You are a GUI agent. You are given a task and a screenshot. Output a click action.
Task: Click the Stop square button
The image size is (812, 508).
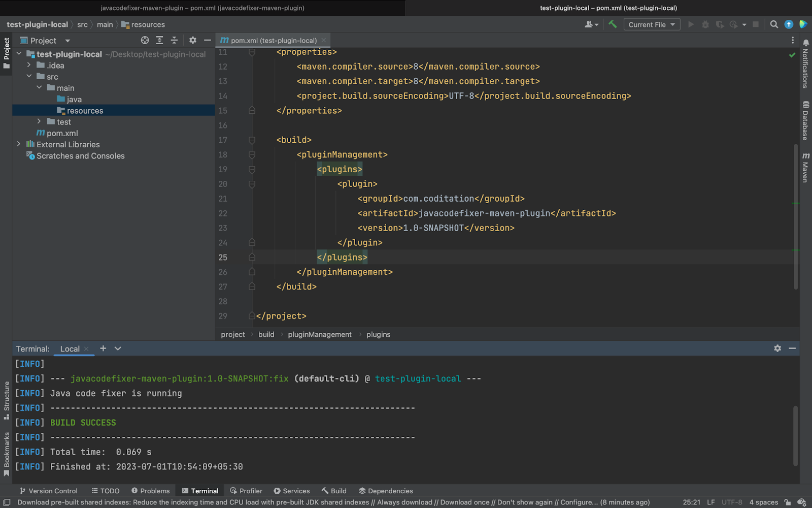[756, 24]
